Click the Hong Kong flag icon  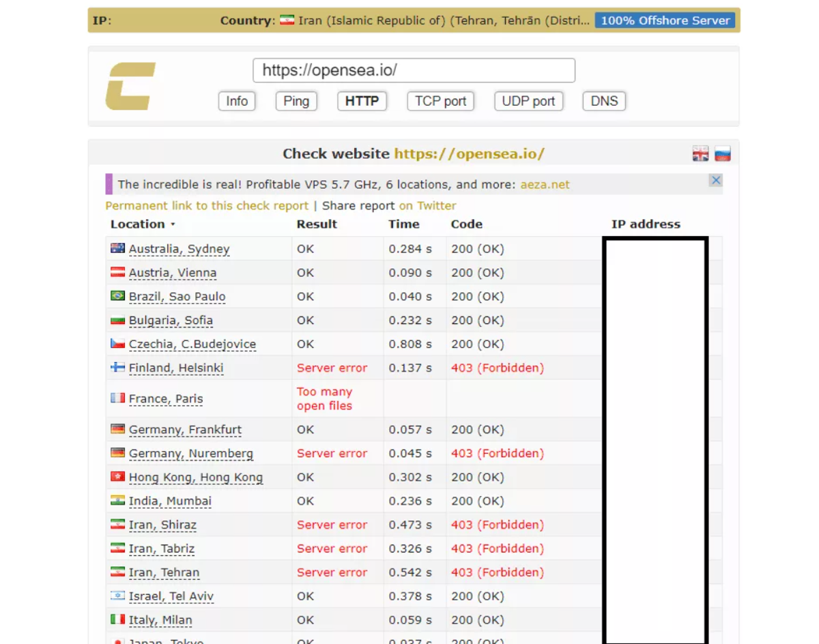coord(117,477)
